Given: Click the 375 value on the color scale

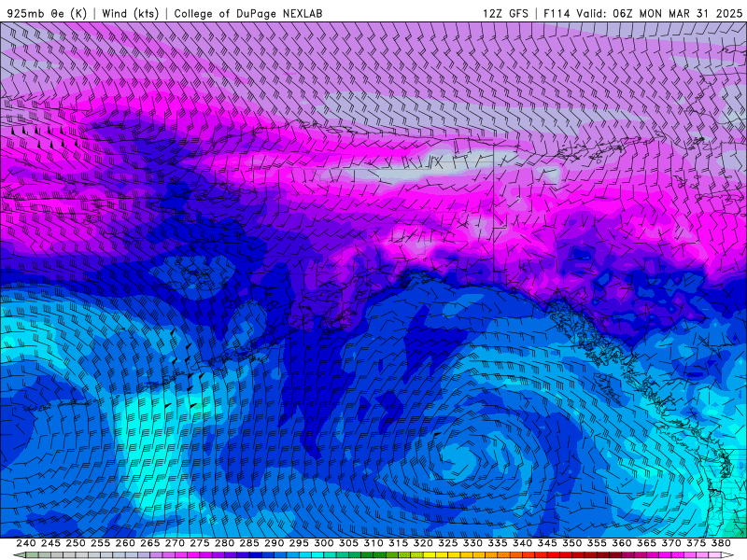Looking at the screenshot, I should 696,543.
